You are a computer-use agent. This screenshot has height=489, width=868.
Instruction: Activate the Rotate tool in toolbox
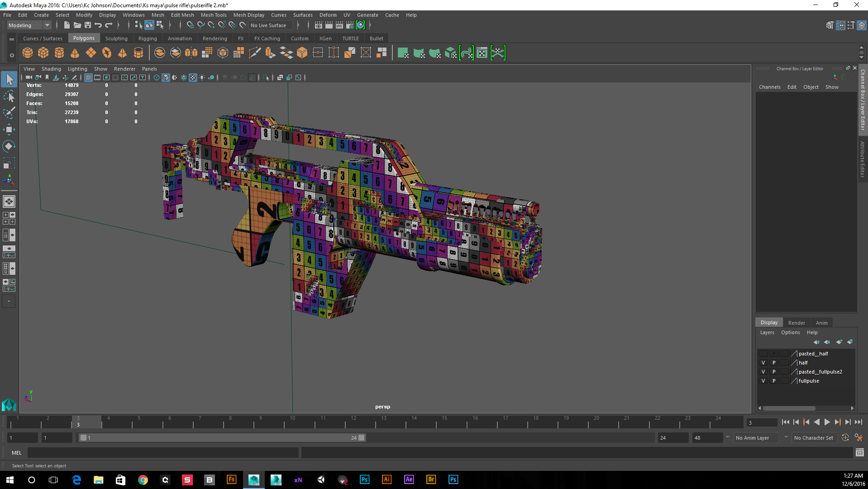pos(9,146)
